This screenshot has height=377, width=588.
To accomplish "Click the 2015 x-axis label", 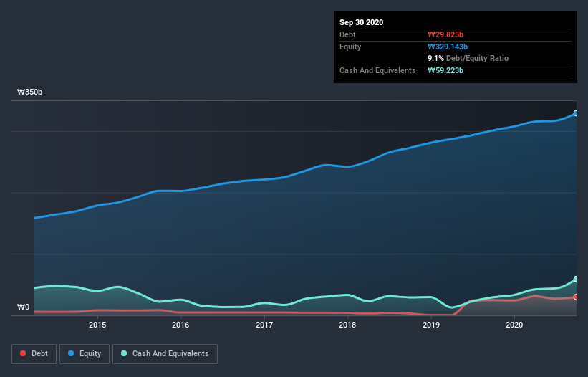I will 97,325.
